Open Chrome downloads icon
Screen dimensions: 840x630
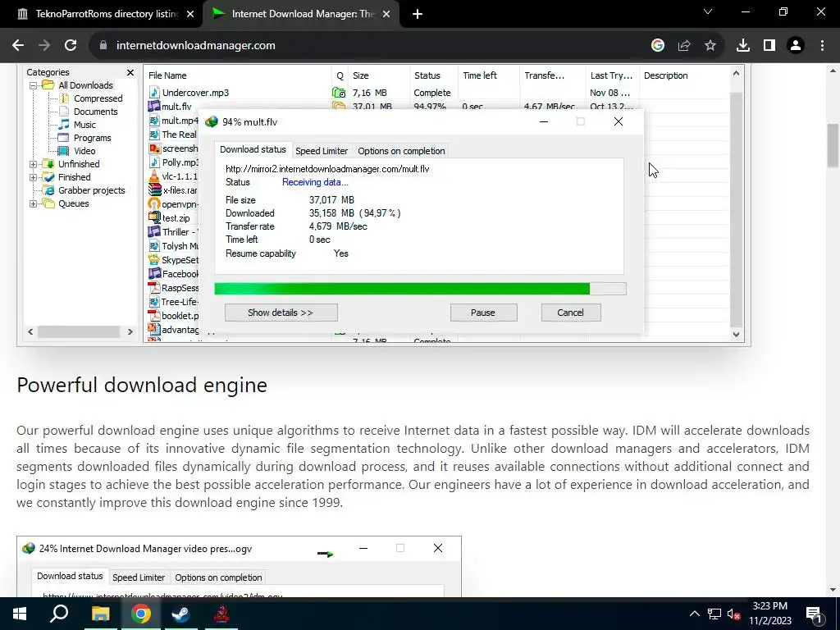[743, 46]
